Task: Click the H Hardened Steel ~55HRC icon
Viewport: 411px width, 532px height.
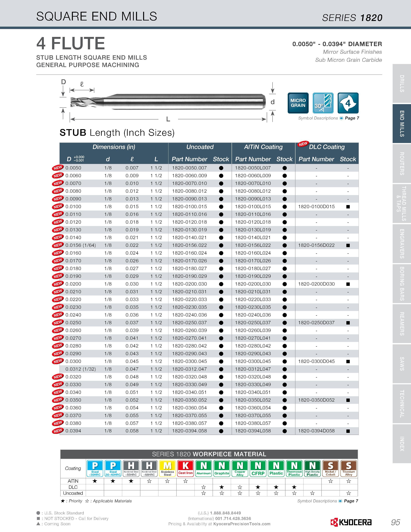Action: pyautogui.click(x=131, y=468)
